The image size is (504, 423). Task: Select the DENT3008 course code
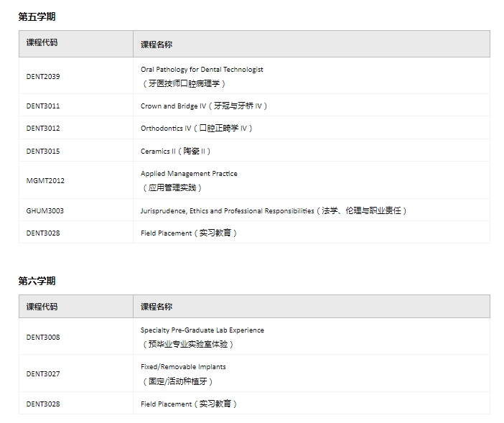43,337
